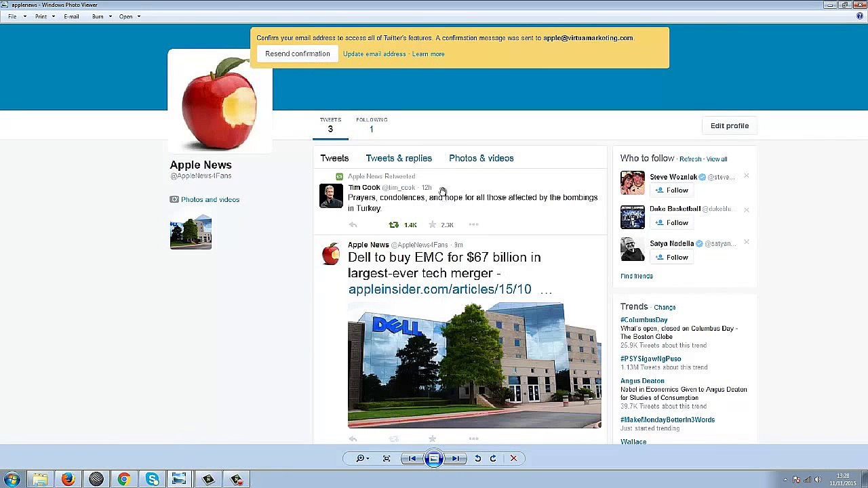Open the zoom magnifier control in Photo Viewer
Image resolution: width=868 pixels, height=488 pixels.
[363, 459]
